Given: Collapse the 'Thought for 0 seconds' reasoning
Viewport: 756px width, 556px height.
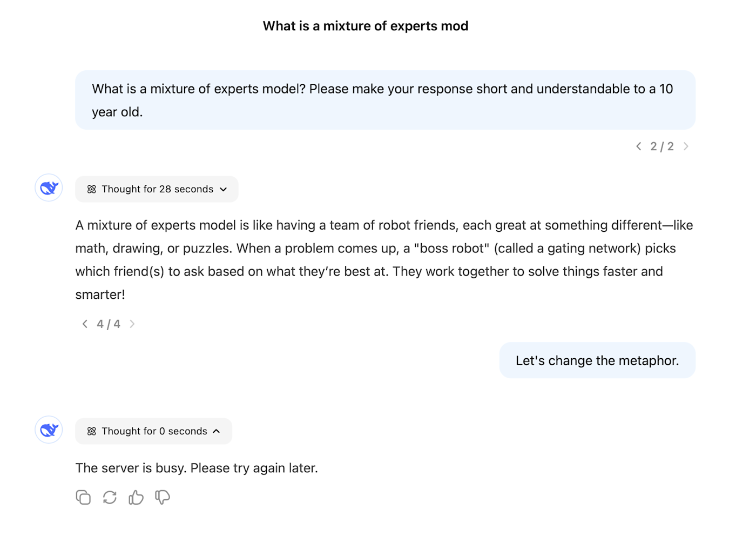Looking at the screenshot, I should (153, 431).
